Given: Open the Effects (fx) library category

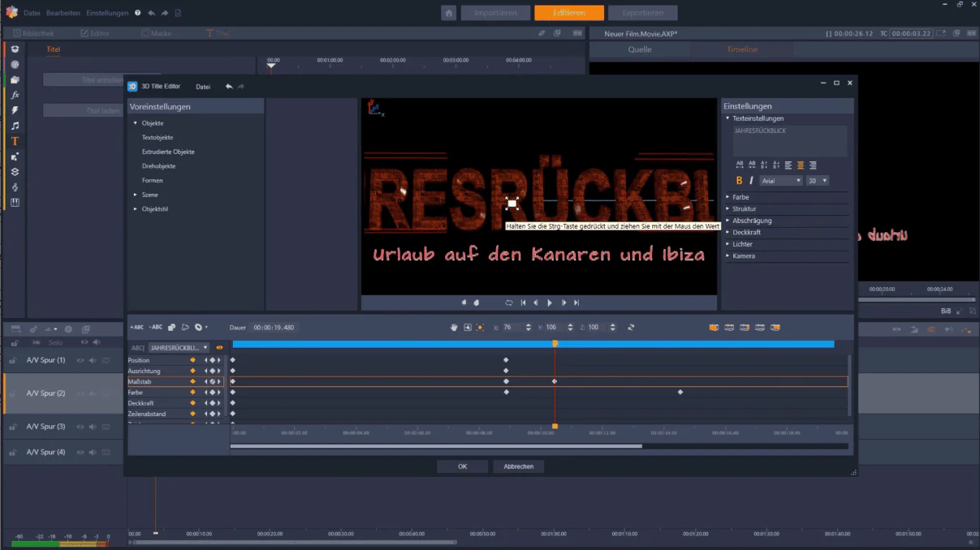Looking at the screenshot, I should click(15, 95).
